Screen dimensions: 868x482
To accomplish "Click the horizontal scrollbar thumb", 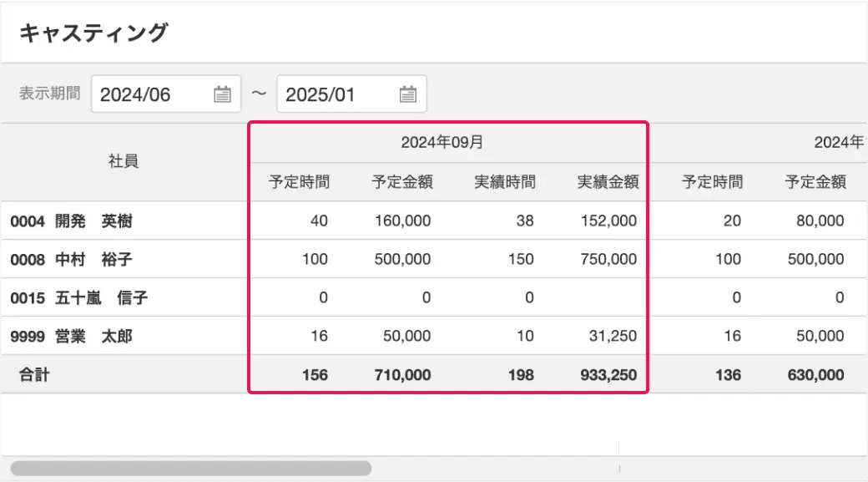I will click(191, 468).
